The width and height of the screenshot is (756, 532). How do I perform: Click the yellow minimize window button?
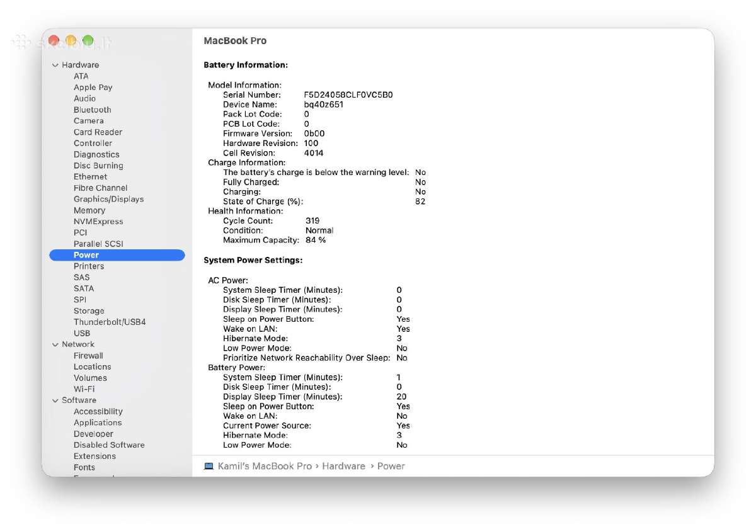[71, 40]
